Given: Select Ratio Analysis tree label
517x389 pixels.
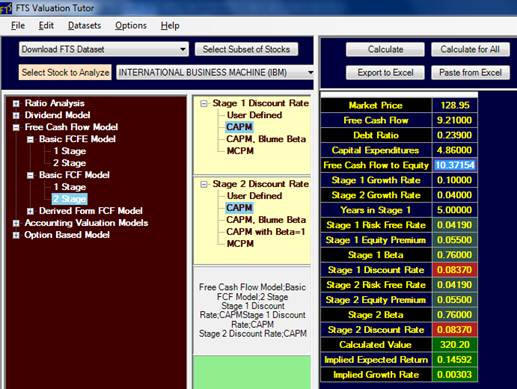Looking at the screenshot, I should [55, 103].
